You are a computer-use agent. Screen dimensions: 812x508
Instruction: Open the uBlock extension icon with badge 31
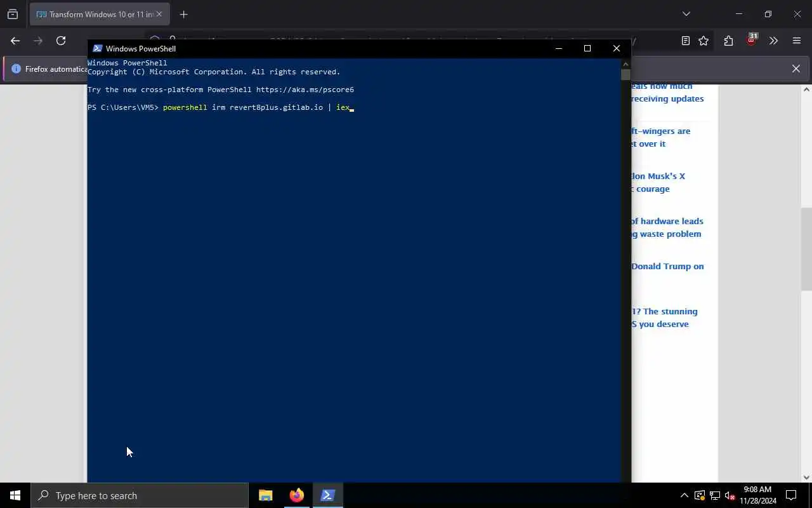(x=751, y=39)
